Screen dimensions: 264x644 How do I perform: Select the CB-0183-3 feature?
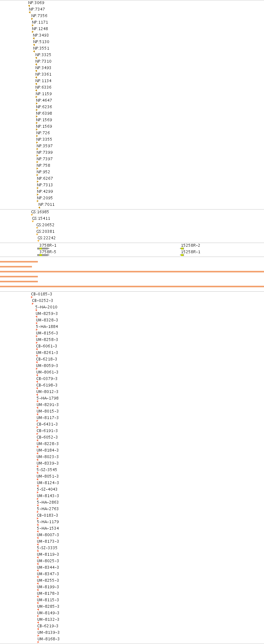click(47, 515)
